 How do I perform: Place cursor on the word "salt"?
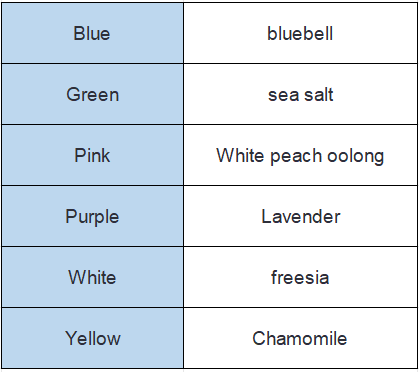click(318, 94)
